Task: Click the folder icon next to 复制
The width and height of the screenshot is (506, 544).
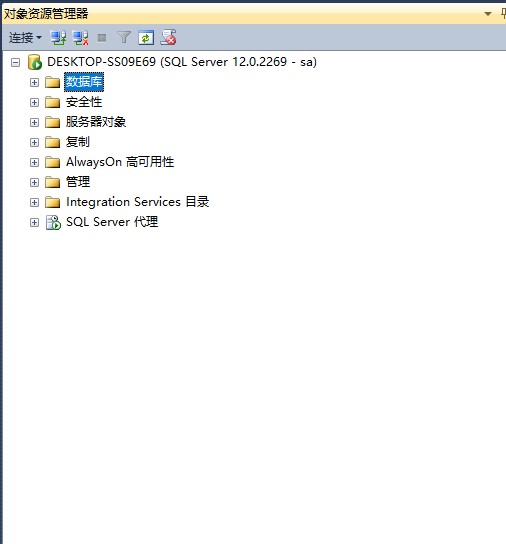Action: [x=52, y=142]
